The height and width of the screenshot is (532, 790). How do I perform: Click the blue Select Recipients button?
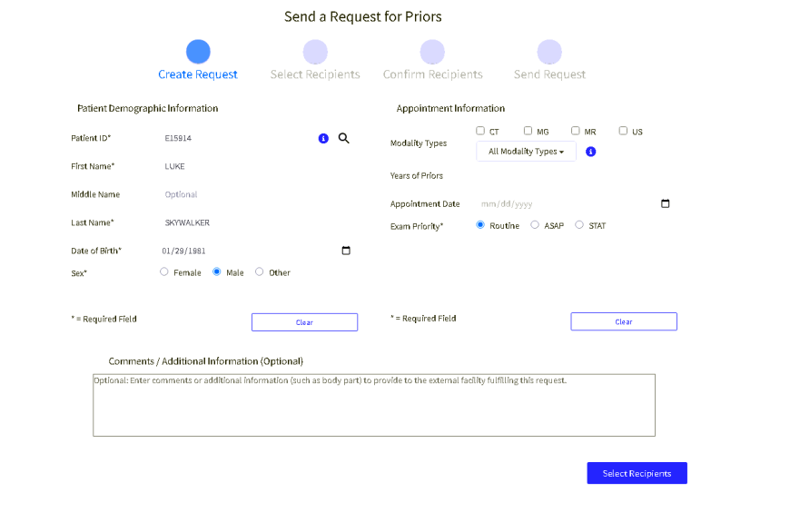click(637, 473)
